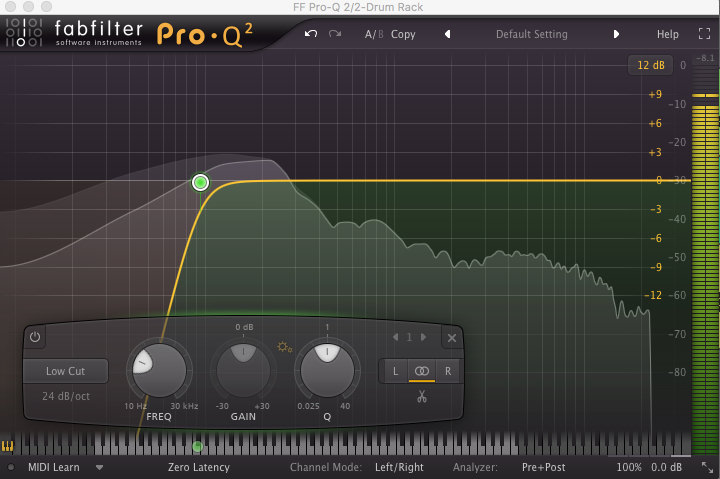Click the Pro-Q 2 product title
This screenshot has width=720, height=479.
(204, 35)
